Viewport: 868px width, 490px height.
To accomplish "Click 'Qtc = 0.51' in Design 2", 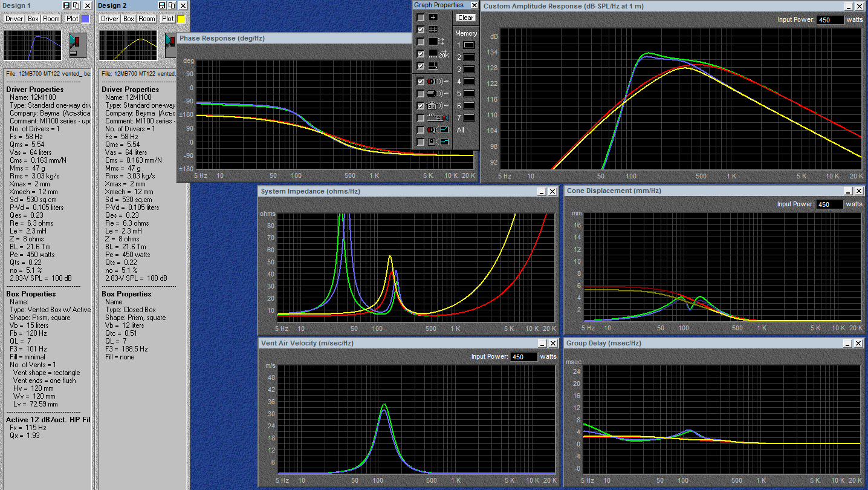I will tap(123, 333).
